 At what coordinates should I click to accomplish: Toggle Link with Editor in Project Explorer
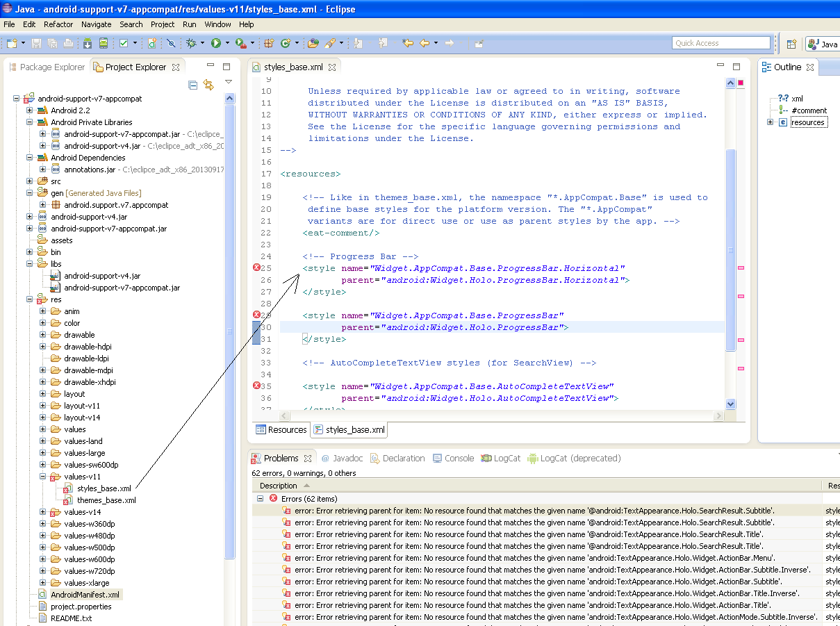coord(208,85)
